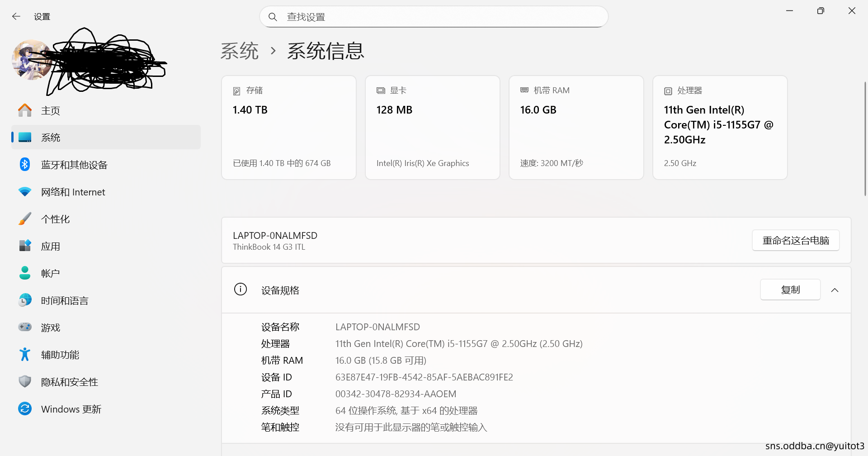Click the 设备名称 label in specs

[x=280, y=327]
